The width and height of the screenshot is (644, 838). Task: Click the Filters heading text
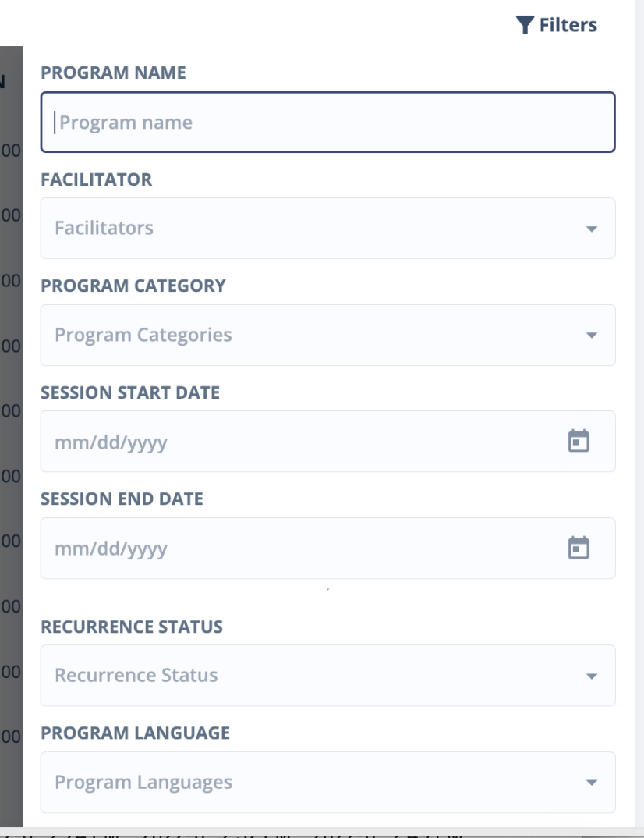[x=568, y=26]
